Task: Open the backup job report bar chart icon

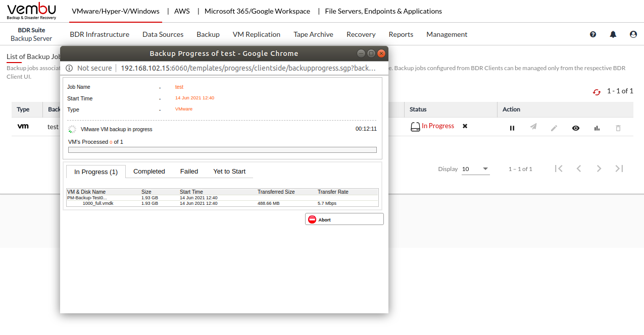Action: coord(597,128)
